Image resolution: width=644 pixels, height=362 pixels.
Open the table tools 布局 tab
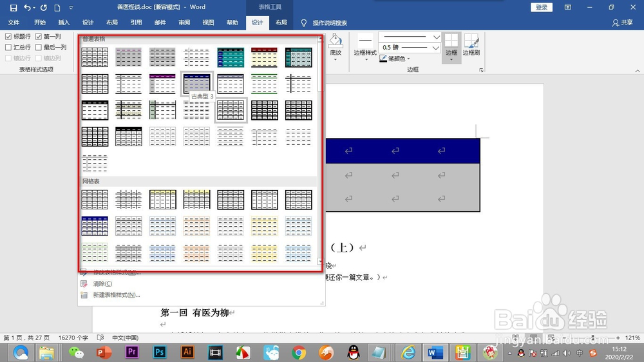pyautogui.click(x=281, y=23)
